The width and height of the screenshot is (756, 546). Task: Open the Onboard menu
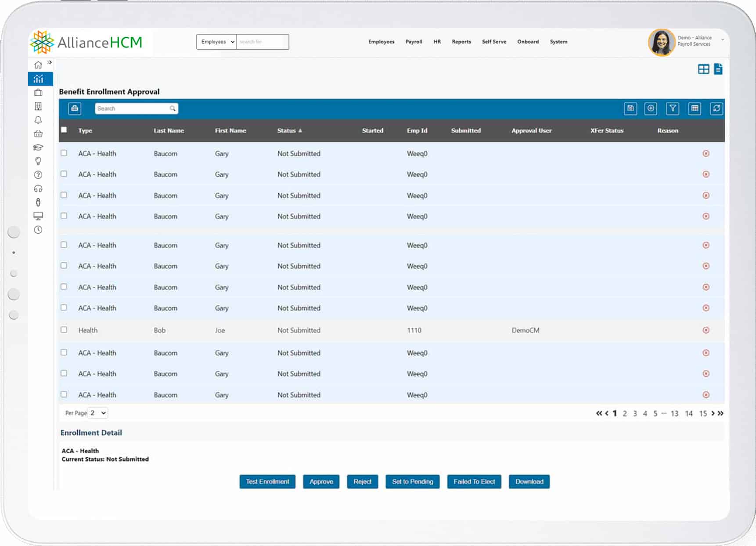(x=528, y=42)
